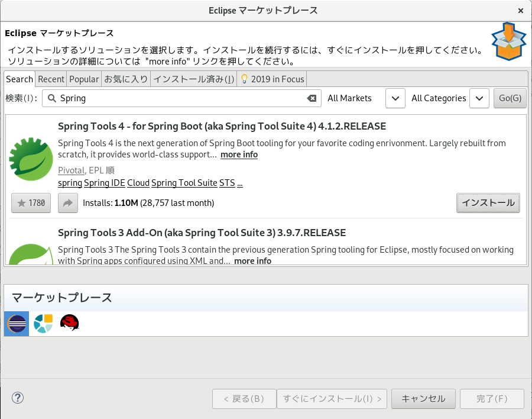Favorite Spring Tools 4 with star button
Viewport: 532px width, 419px height.
(31, 203)
